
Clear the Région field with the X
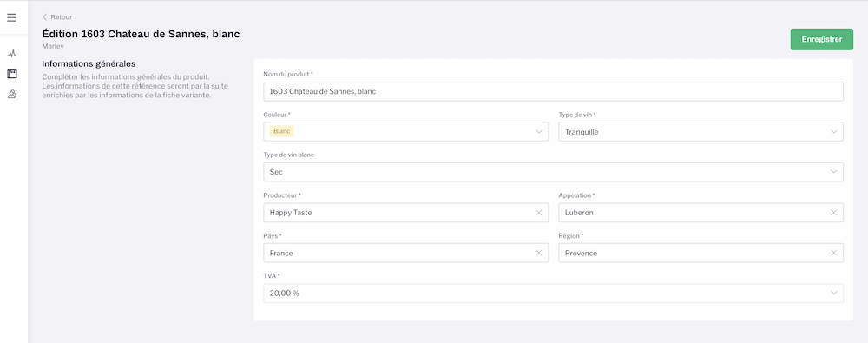tap(833, 253)
